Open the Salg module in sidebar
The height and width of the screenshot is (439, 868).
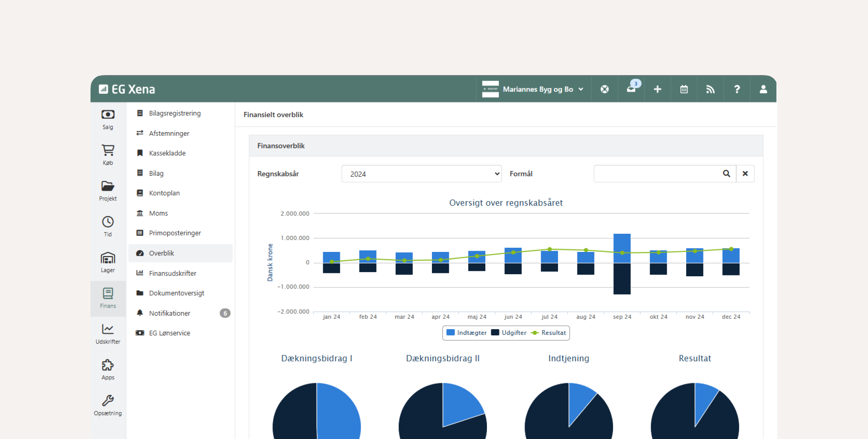(x=108, y=119)
